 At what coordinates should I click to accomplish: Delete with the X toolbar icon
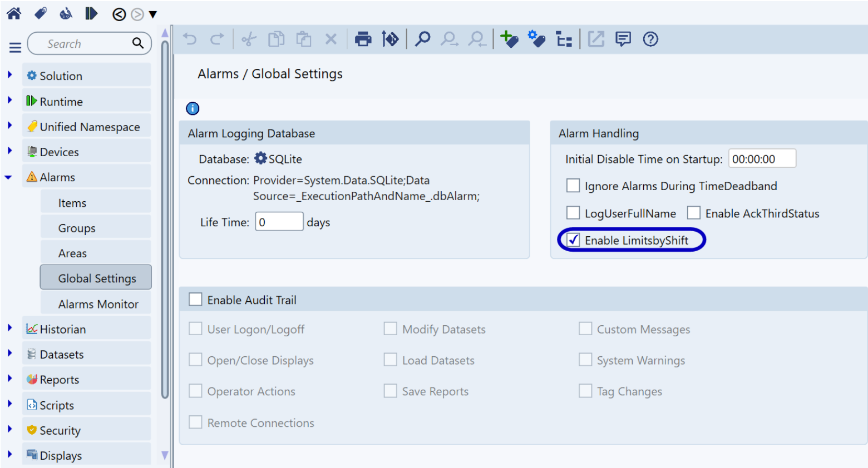pyautogui.click(x=331, y=39)
